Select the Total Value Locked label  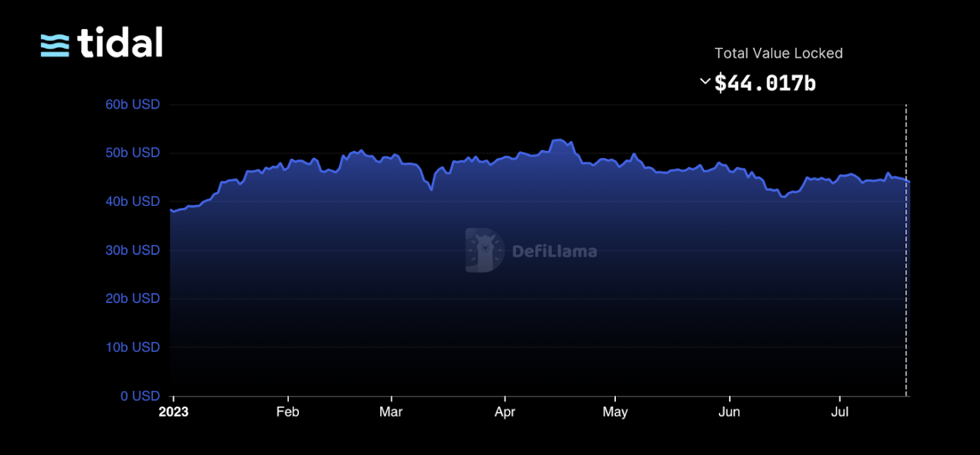pyautogui.click(x=778, y=53)
